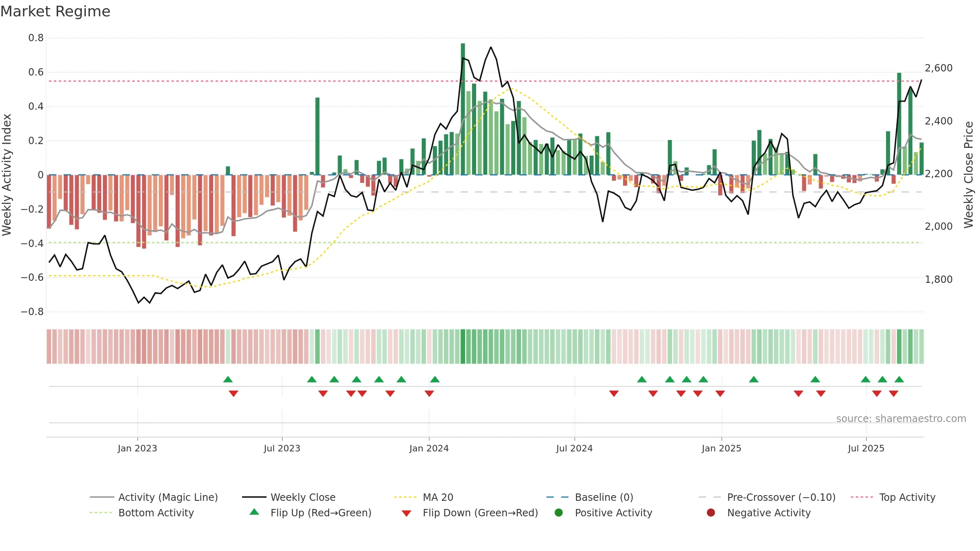Click the Market Regime chart title
The height and width of the screenshot is (551, 980).
[x=55, y=11]
